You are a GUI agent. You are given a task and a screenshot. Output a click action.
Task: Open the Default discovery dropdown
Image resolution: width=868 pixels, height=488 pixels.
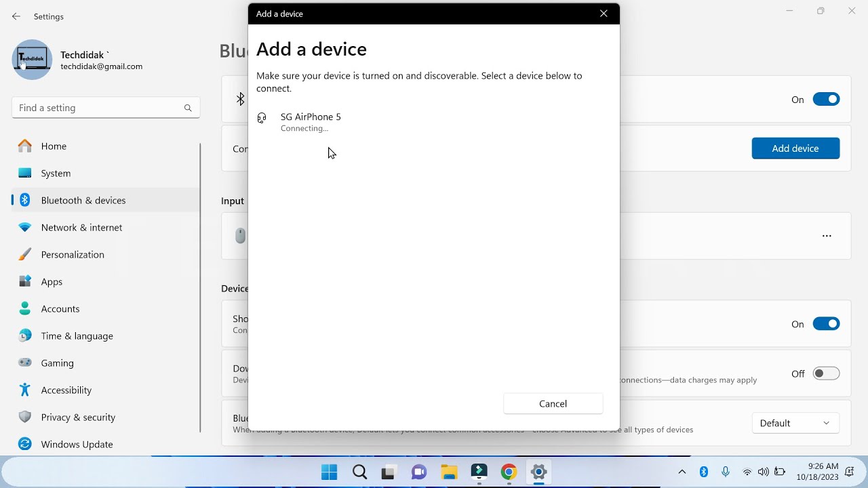(x=795, y=423)
